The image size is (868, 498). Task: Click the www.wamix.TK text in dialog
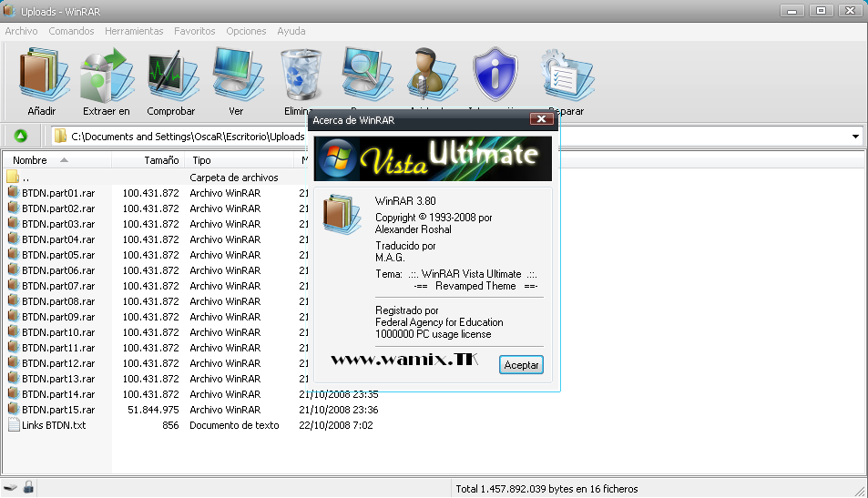pos(404,360)
